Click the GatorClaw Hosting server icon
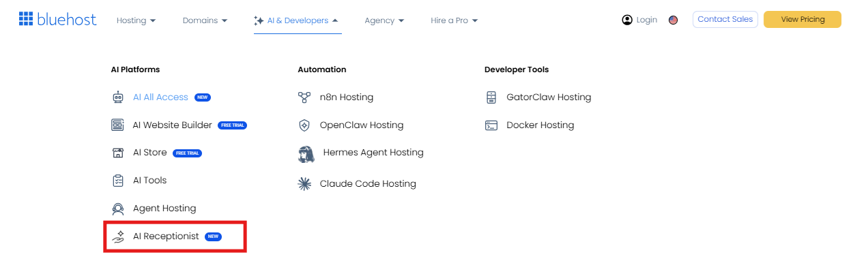The width and height of the screenshot is (868, 259). 491,97
